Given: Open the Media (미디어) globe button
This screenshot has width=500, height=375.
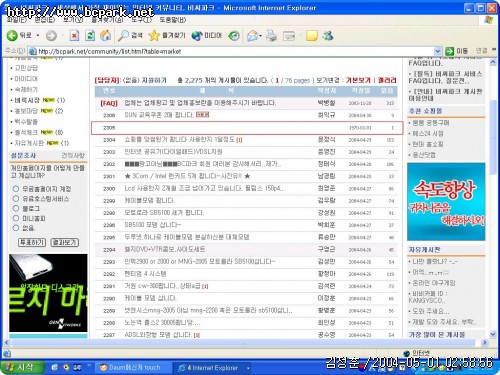Looking at the screenshot, I should 207,35.
